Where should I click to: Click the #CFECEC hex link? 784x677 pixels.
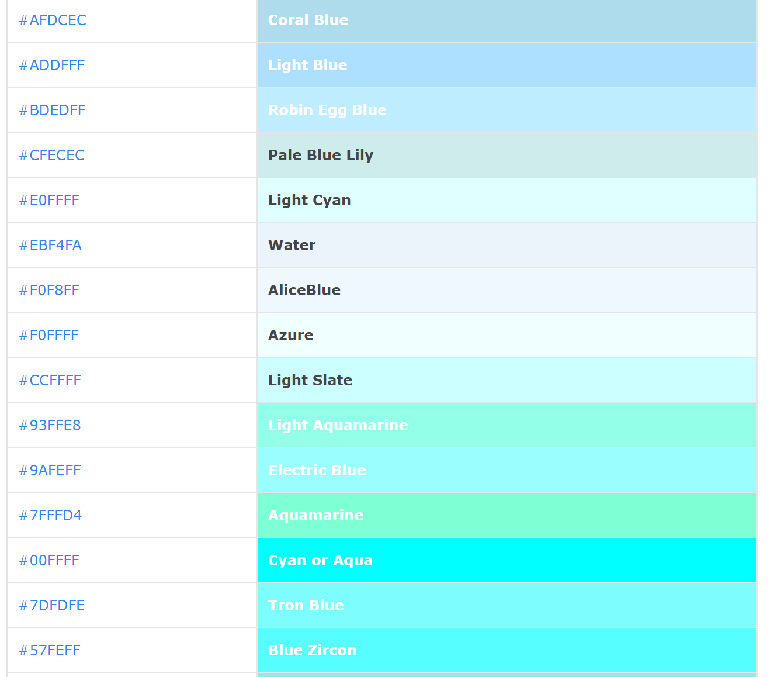click(52, 156)
